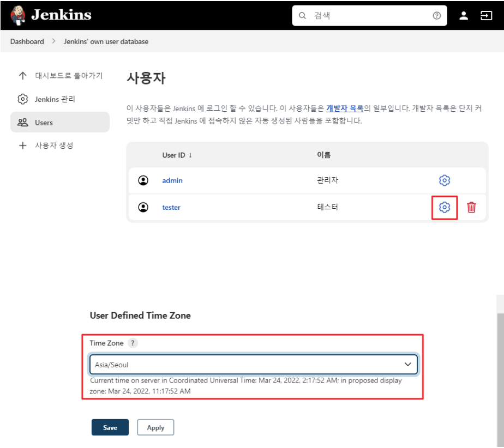This screenshot has width=504, height=448.
Task: Open settings gear for admin user
Action: click(445, 180)
